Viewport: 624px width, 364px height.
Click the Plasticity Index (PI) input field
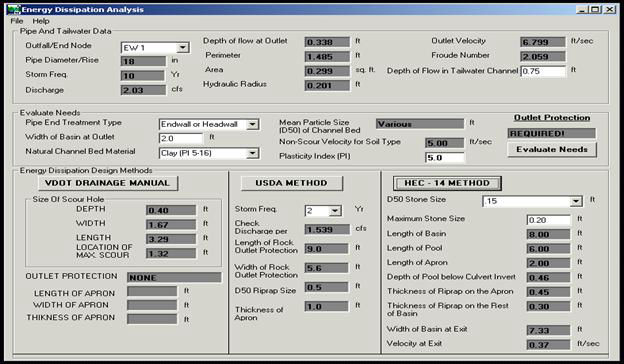445,158
